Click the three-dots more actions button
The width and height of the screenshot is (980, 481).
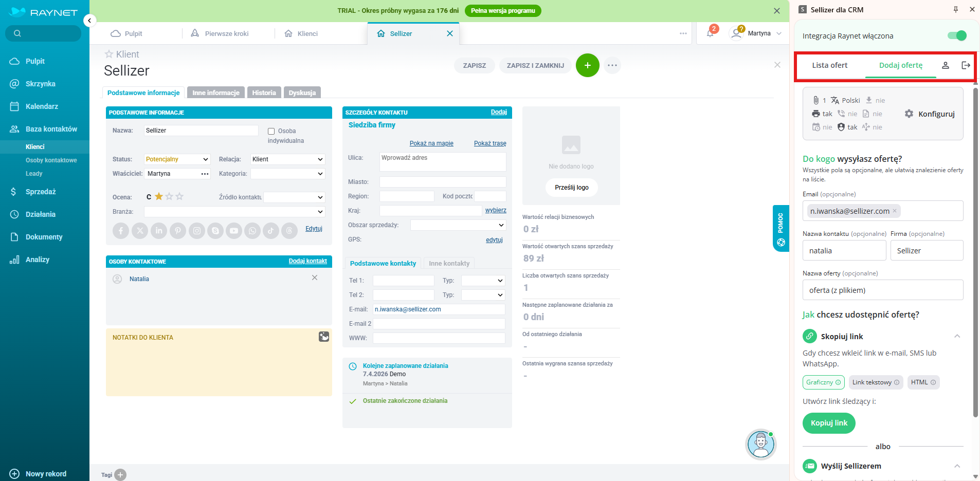coord(612,65)
